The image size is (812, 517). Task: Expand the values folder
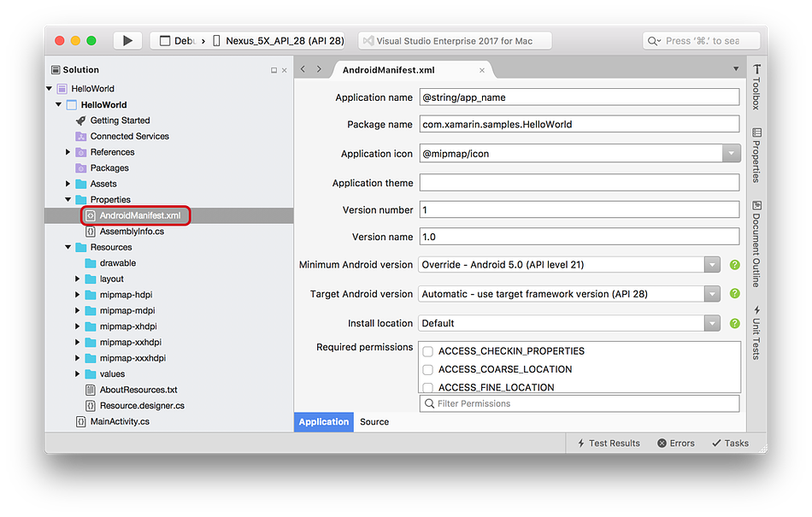click(x=77, y=373)
